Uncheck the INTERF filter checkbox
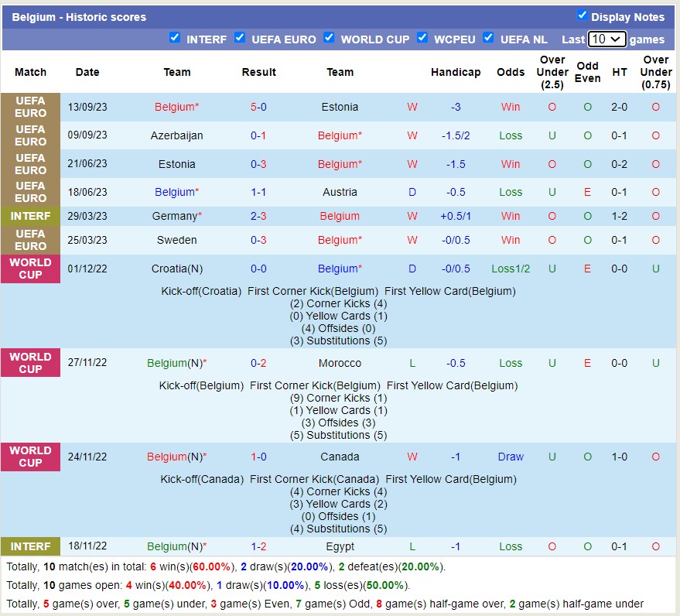 [x=175, y=38]
